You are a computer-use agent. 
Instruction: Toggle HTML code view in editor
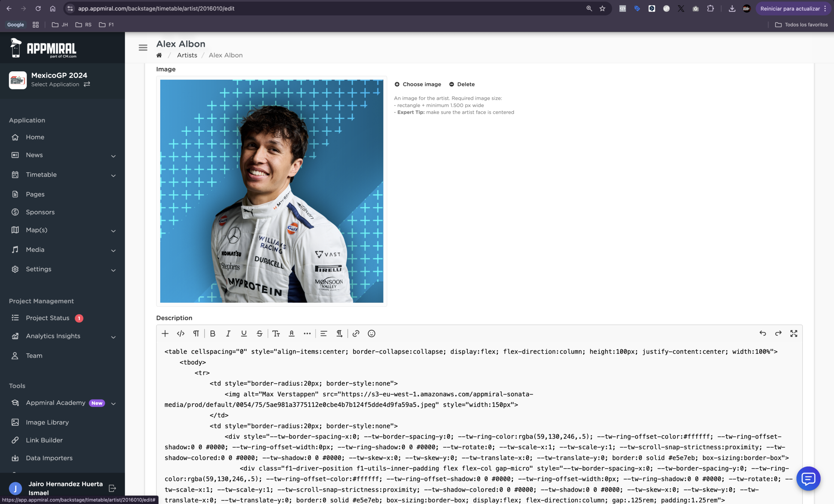(x=180, y=333)
